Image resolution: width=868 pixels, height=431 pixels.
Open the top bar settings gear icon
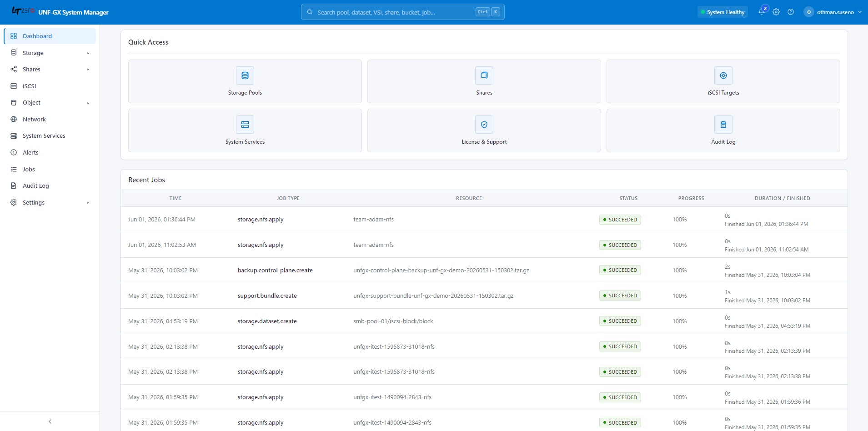tap(776, 12)
